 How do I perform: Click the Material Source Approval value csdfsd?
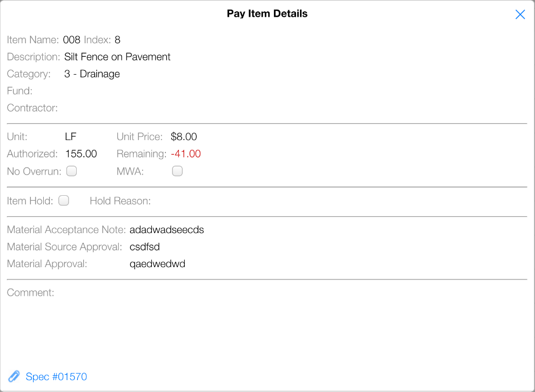[145, 247]
